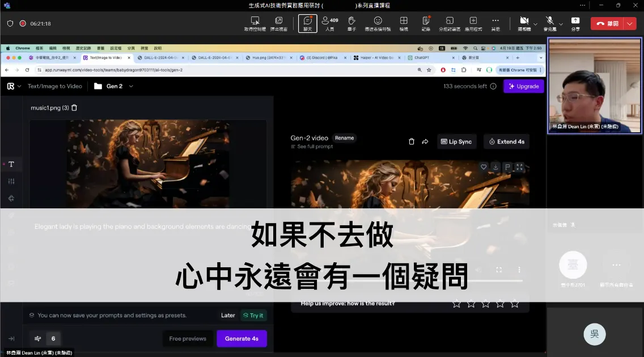
Task: Open a new Chrome tab with plus
Action: point(518,57)
